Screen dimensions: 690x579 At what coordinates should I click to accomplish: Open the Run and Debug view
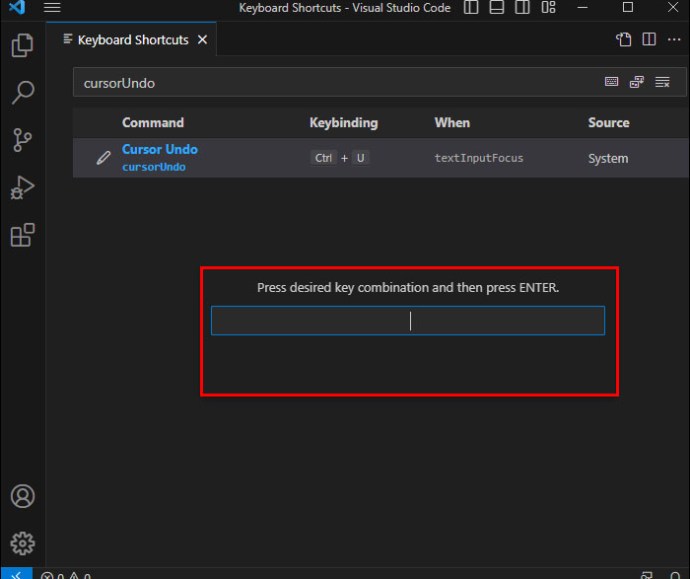[22, 187]
